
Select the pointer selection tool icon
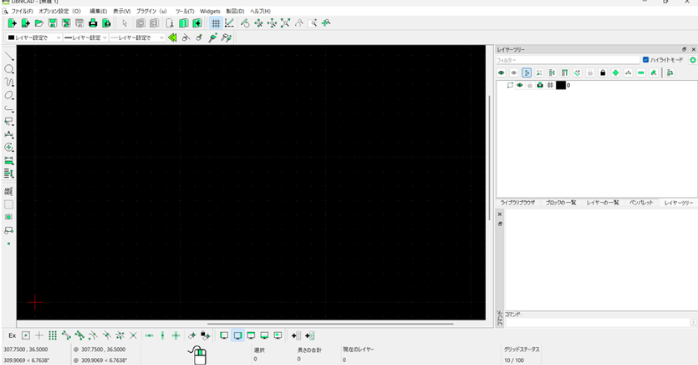(125, 23)
